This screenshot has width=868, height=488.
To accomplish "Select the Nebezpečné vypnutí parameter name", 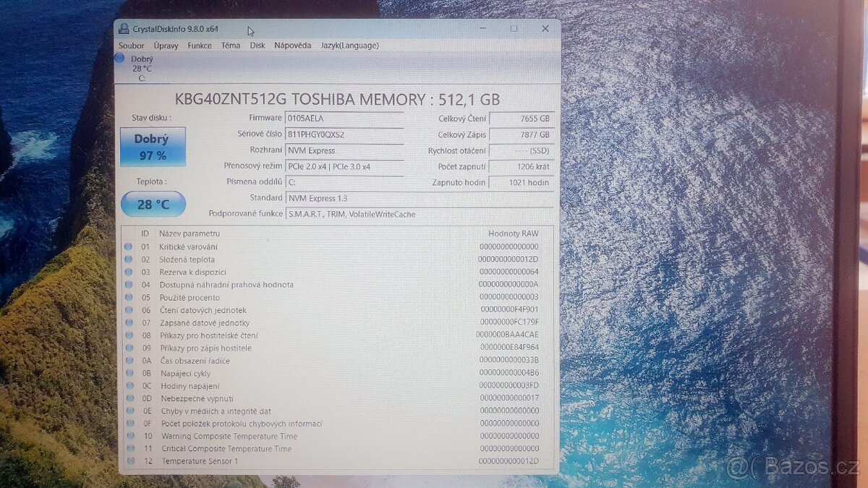I will pos(197,398).
